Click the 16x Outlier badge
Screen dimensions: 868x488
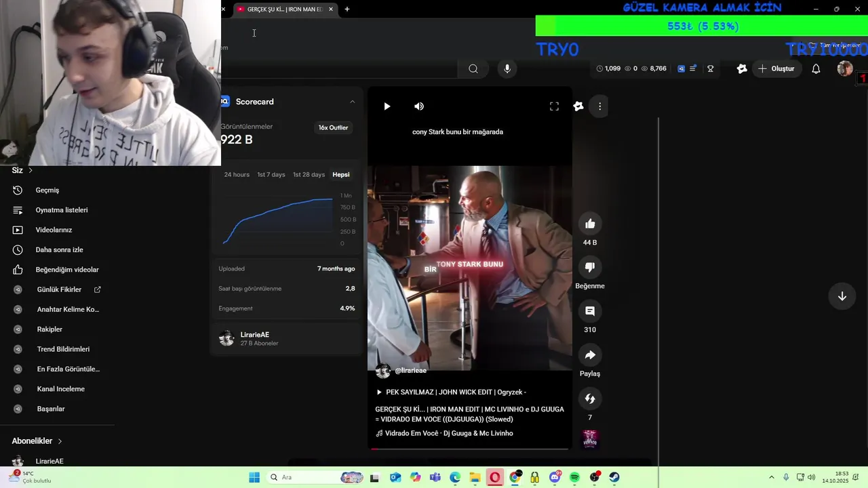click(x=333, y=127)
